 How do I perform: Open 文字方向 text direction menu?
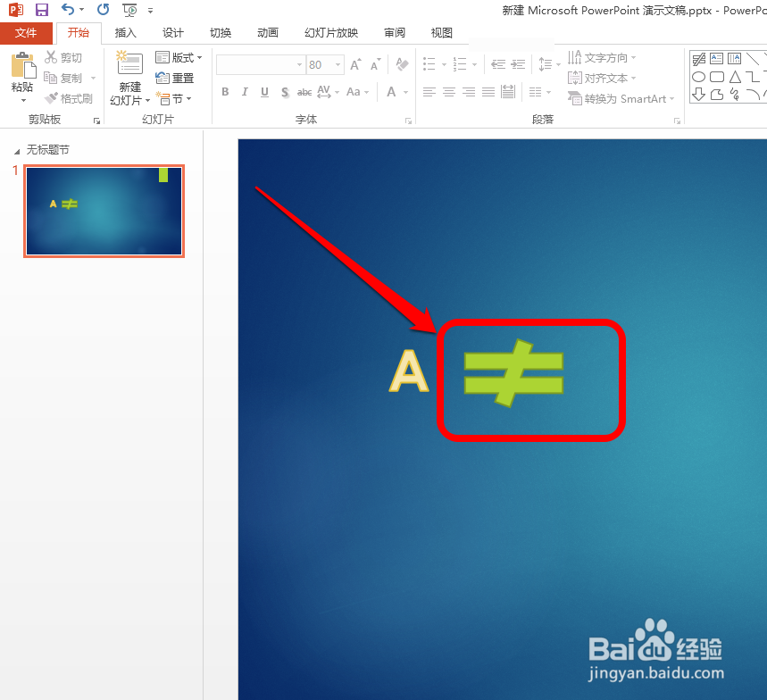602,57
